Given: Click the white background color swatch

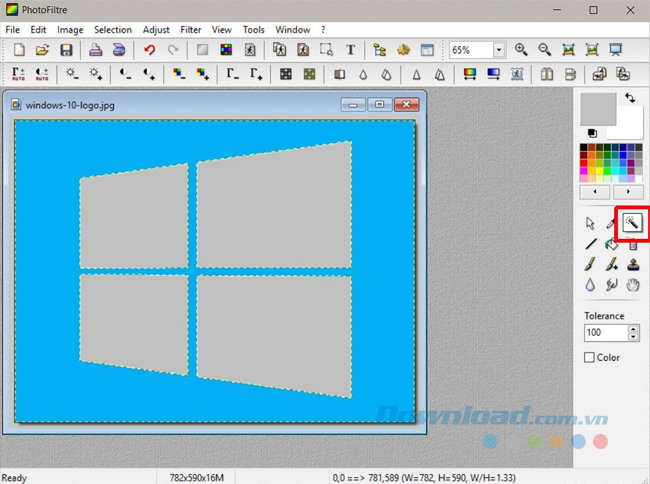Looking at the screenshot, I should [628, 125].
